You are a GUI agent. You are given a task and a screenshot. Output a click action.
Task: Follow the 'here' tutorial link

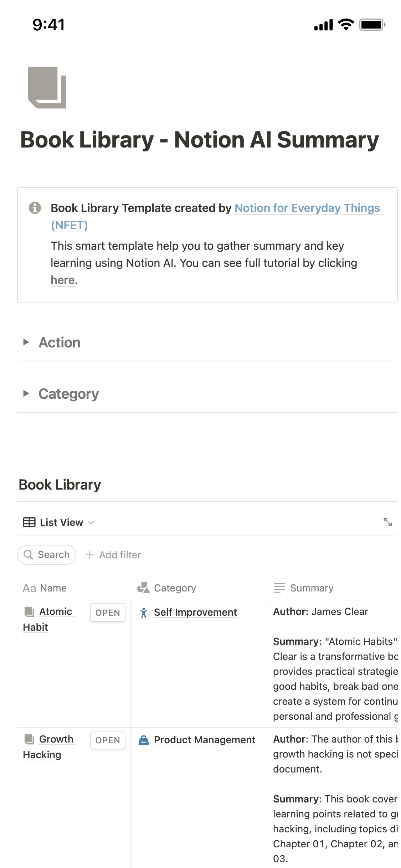point(63,280)
